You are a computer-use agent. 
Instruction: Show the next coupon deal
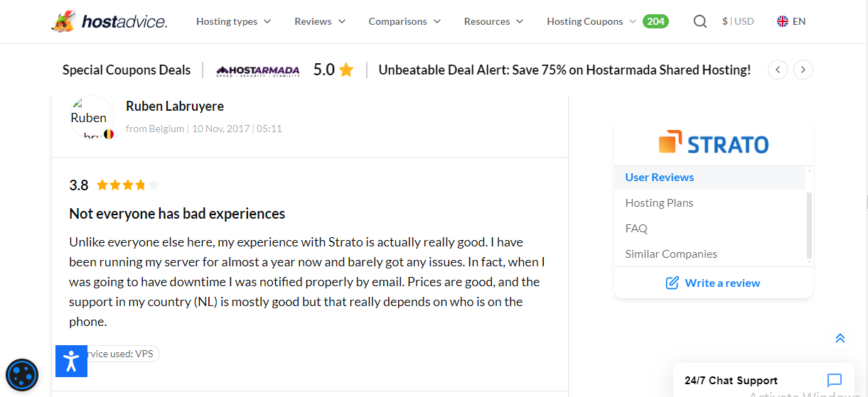(803, 70)
